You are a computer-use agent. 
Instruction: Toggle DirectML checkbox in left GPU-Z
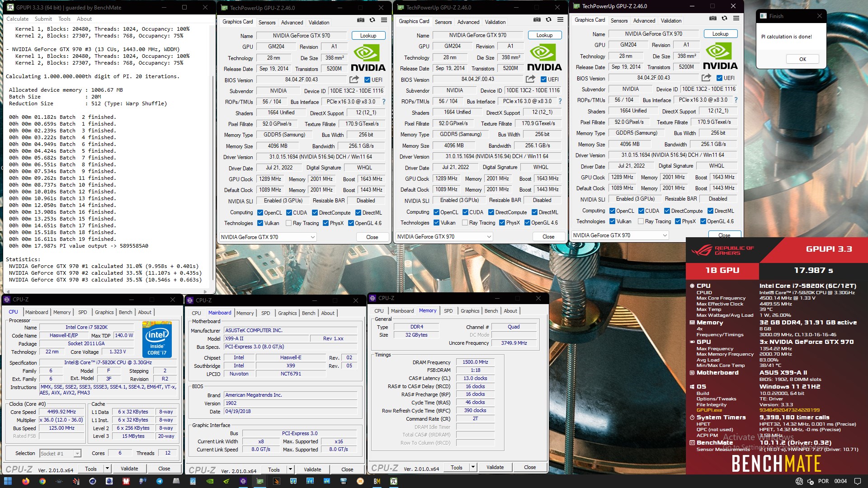point(358,213)
